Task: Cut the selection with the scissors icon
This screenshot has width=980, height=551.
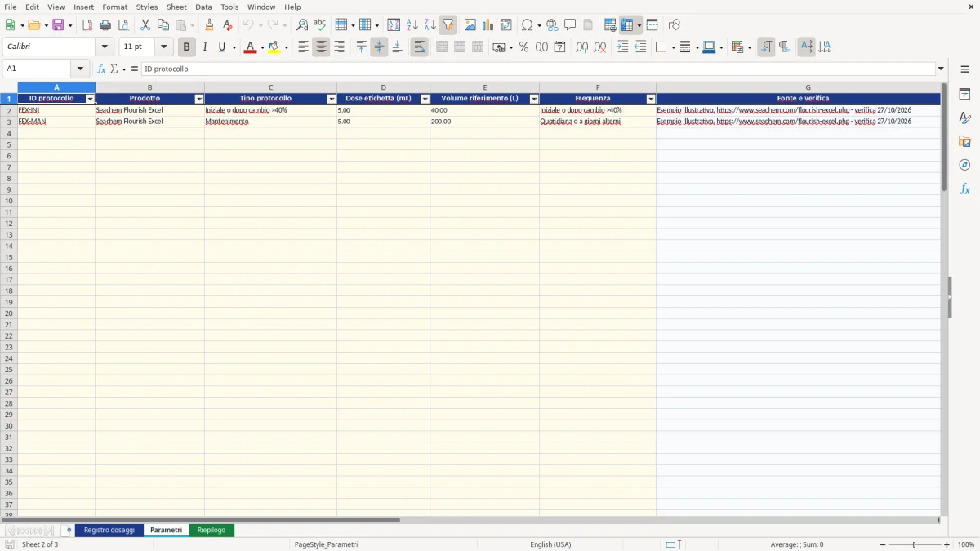Action: [x=145, y=25]
